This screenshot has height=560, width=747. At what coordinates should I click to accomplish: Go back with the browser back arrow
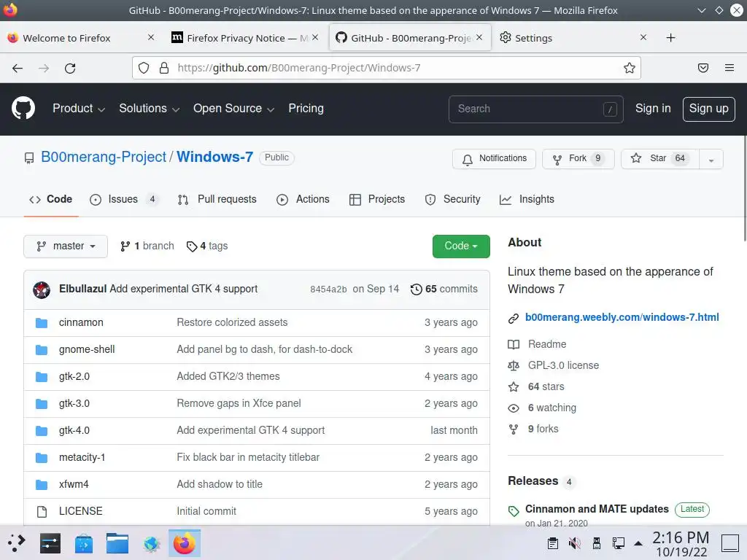pyautogui.click(x=18, y=68)
